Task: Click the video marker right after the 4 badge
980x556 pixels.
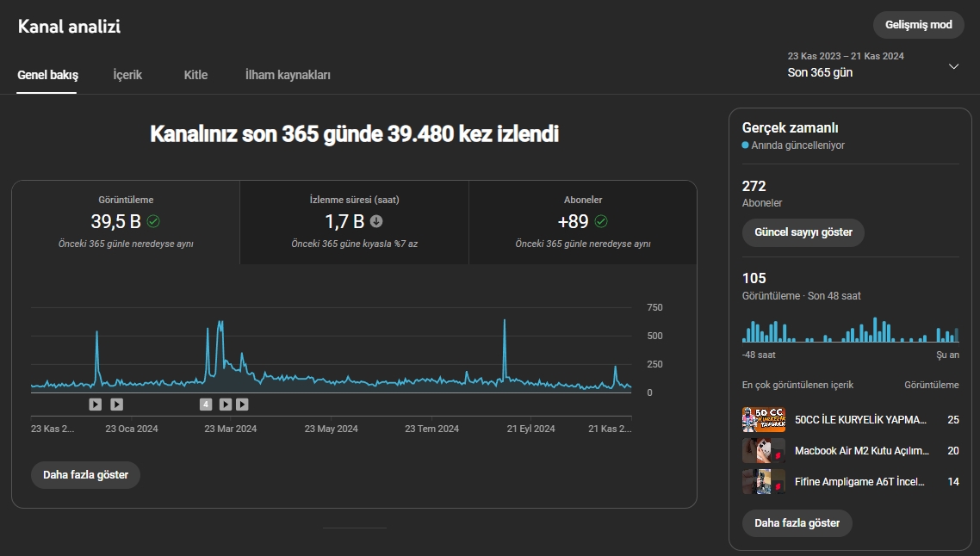Action: click(x=226, y=405)
